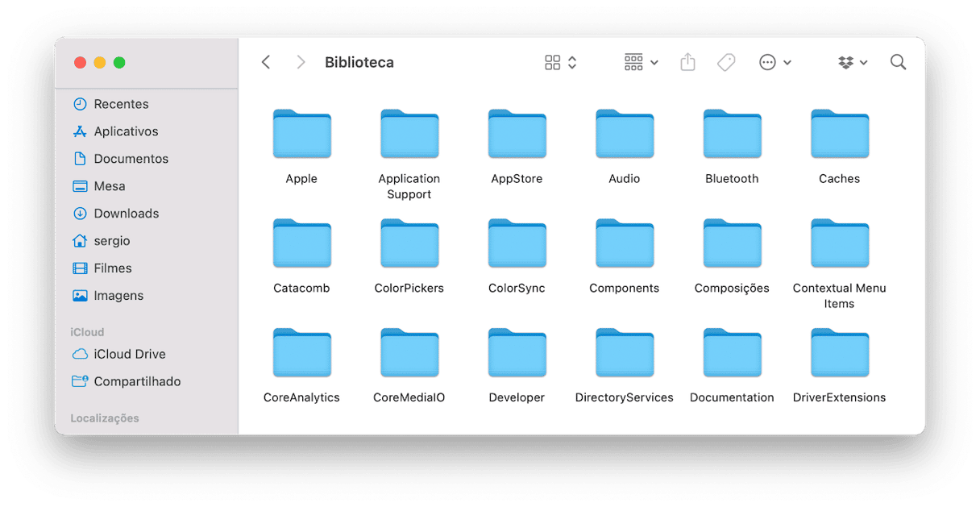Click the Share toolbar icon

pos(687,62)
